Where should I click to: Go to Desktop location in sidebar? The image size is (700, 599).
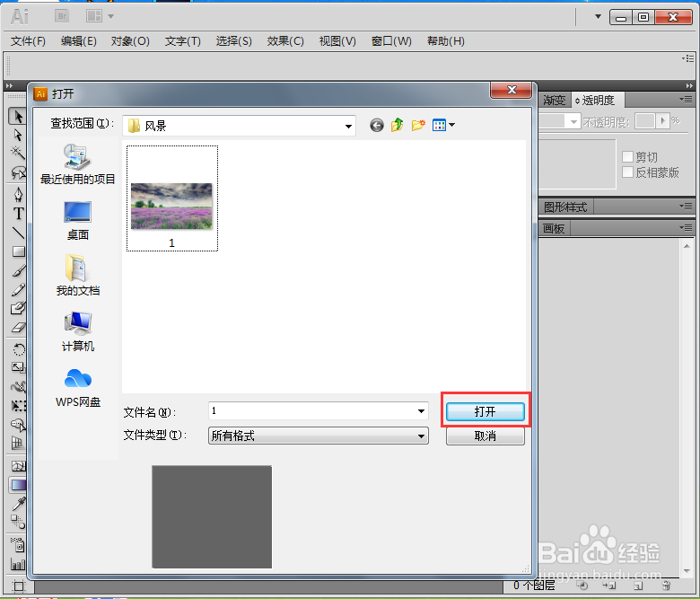pyautogui.click(x=78, y=221)
